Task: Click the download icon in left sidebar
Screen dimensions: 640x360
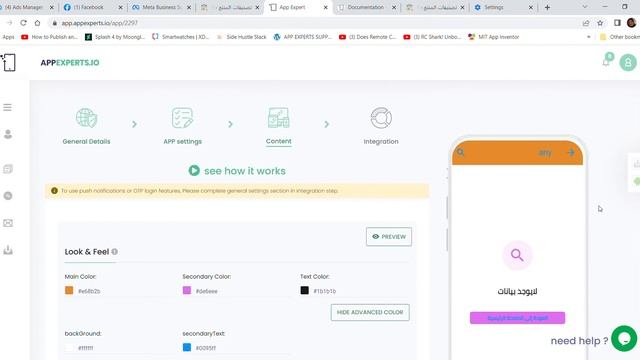Action: (x=8, y=250)
